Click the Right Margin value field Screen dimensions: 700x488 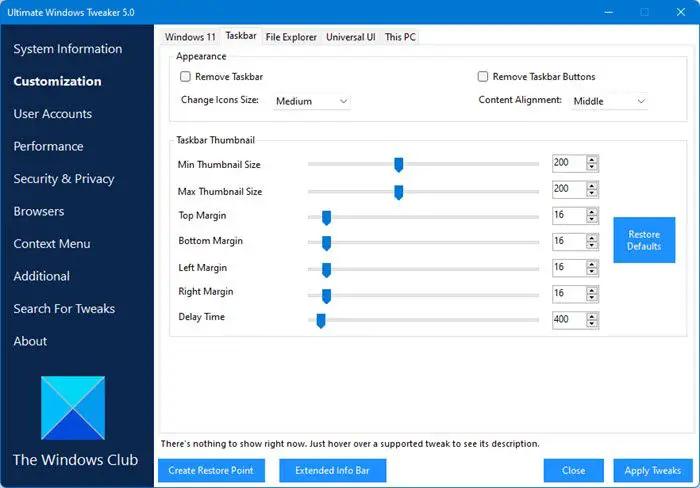[569, 293]
